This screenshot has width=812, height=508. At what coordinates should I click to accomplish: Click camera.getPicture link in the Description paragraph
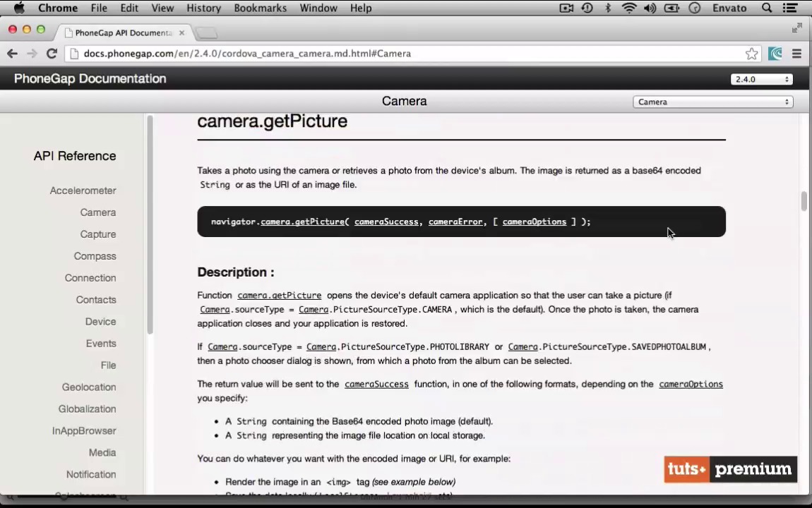click(279, 296)
